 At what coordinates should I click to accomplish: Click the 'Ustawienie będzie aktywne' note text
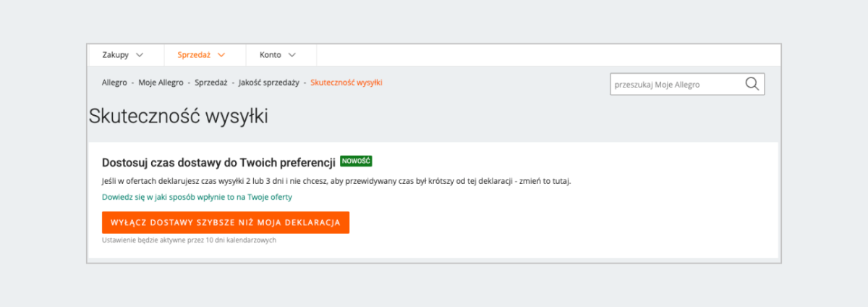[x=189, y=240]
